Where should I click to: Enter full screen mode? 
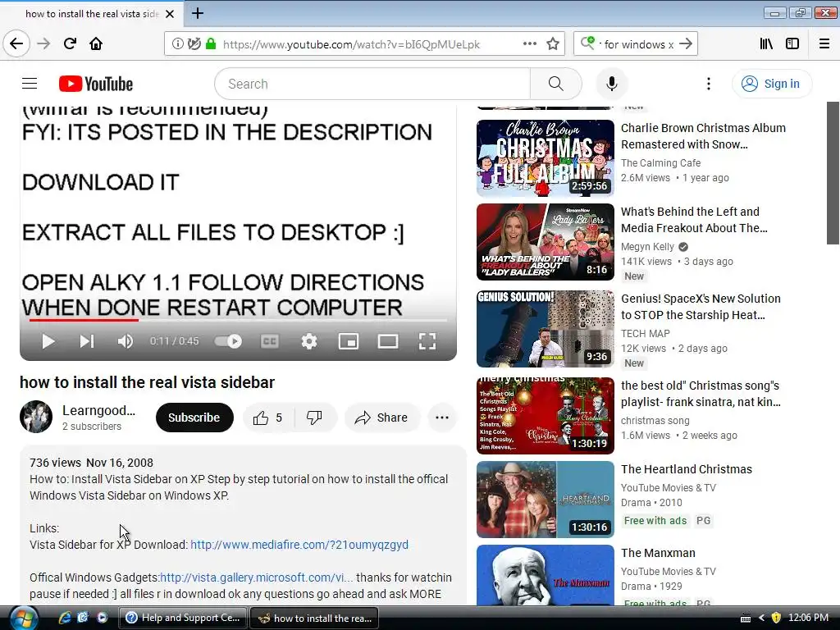[x=427, y=341]
